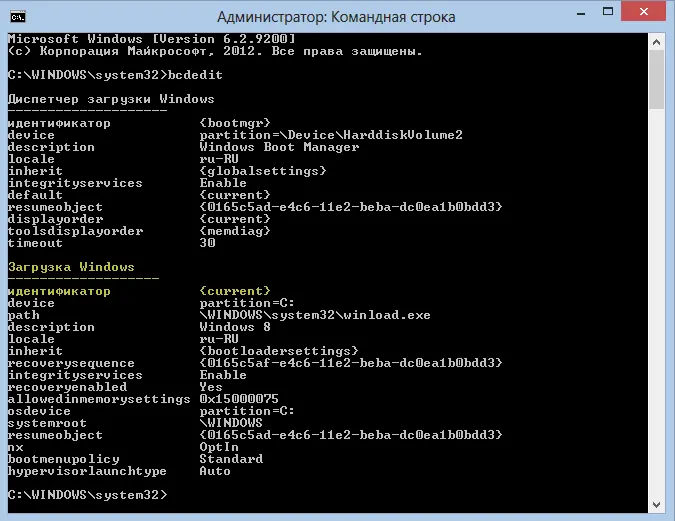Click the value 0x15000075
Screen dimensions: 675x521
[239, 399]
